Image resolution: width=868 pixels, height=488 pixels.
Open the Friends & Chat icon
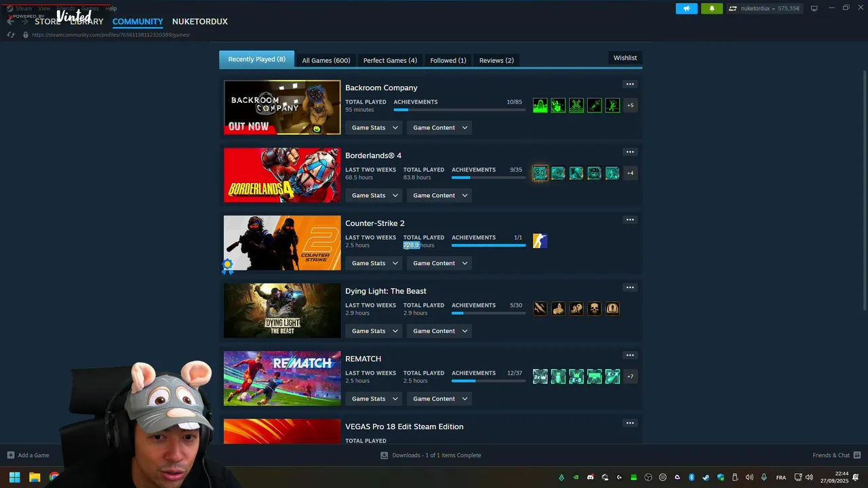click(857, 455)
